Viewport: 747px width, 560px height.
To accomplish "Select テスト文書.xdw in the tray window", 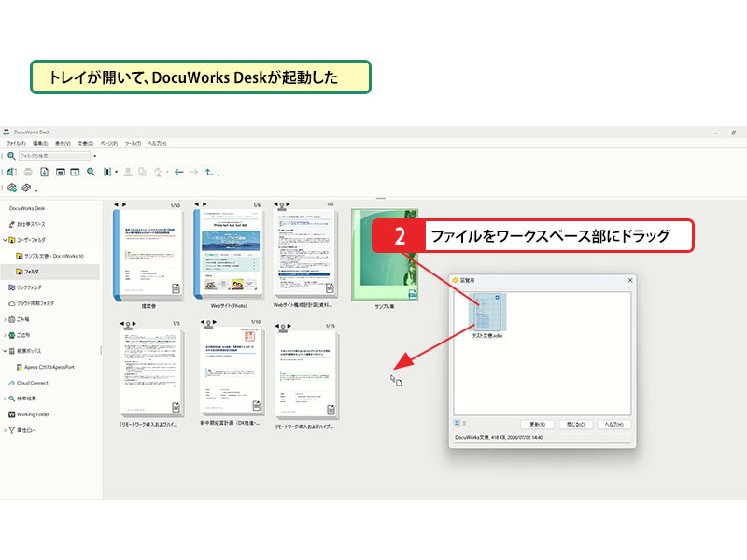I will coord(486,316).
